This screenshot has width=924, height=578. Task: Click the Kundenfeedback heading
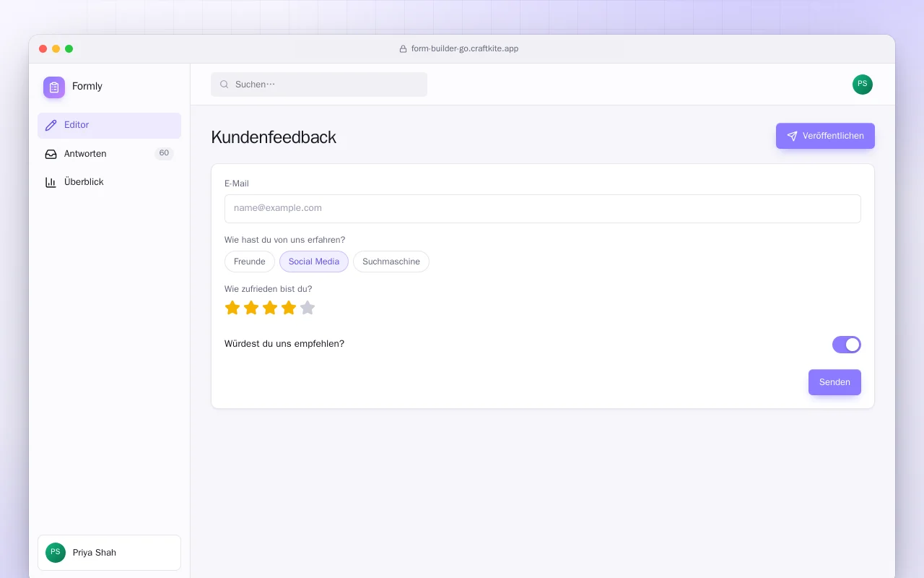click(x=274, y=137)
